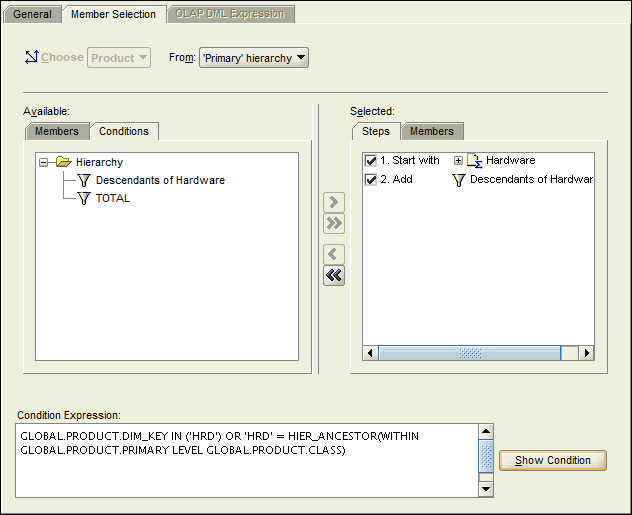The width and height of the screenshot is (632, 515).
Task: Click the filter icon beside Descendants of Hardware condition
Action: pyautogui.click(x=83, y=180)
